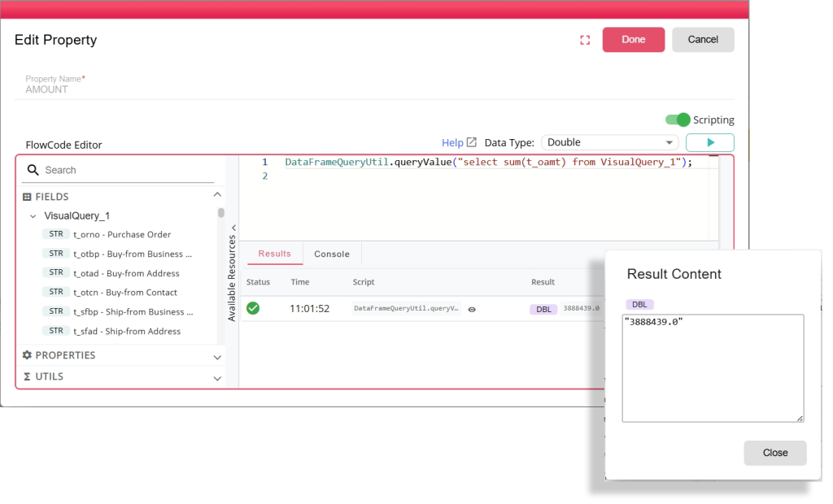Click the UTILS sigma icon

point(27,376)
